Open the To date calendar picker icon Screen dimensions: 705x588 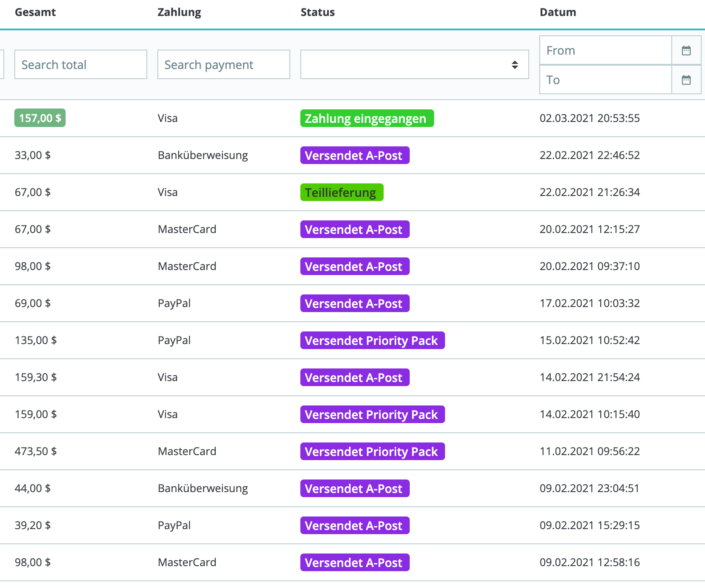pos(686,80)
